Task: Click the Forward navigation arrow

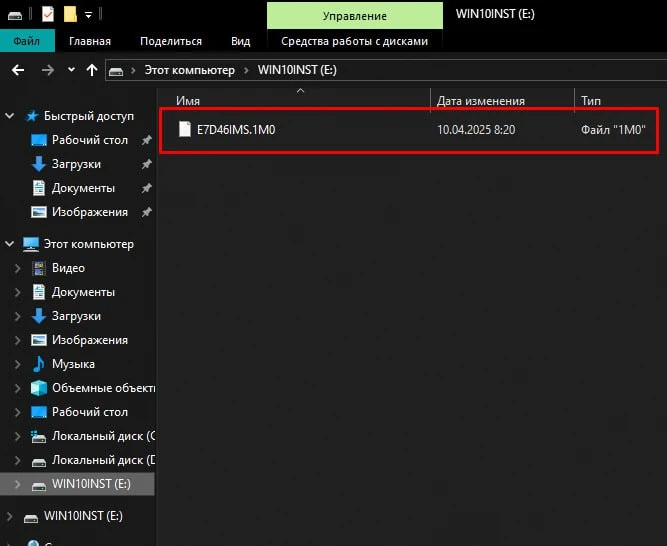Action: click(46, 70)
